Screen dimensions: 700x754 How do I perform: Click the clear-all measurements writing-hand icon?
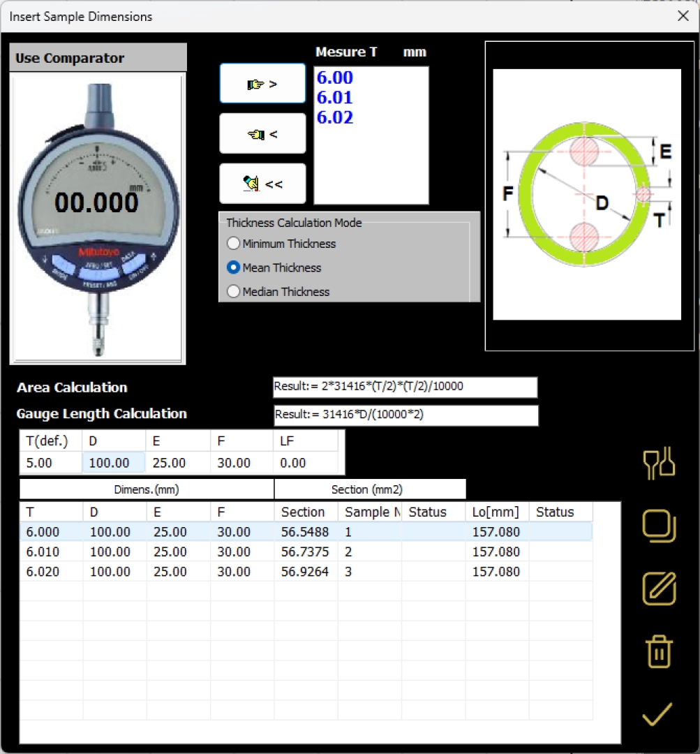[262, 183]
